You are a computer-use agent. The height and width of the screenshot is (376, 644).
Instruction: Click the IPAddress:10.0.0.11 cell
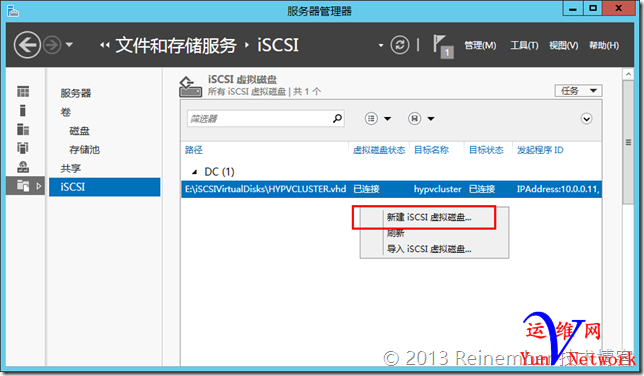click(x=558, y=189)
